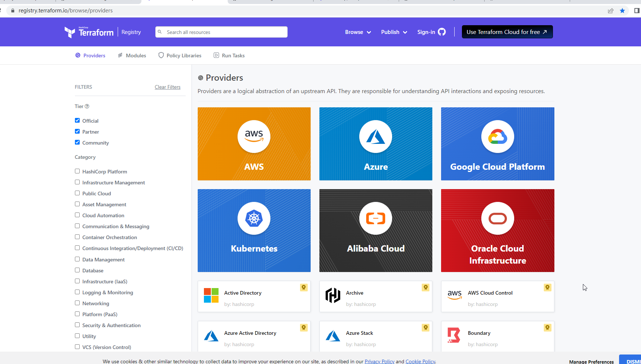
Task: Uncheck the Partner tier checkbox
Action: click(x=77, y=131)
